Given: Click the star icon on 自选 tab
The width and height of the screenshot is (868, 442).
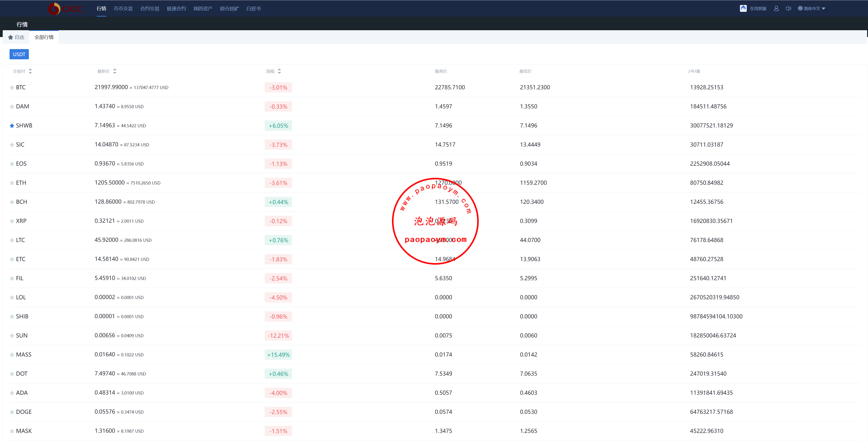Looking at the screenshot, I should click(x=10, y=37).
